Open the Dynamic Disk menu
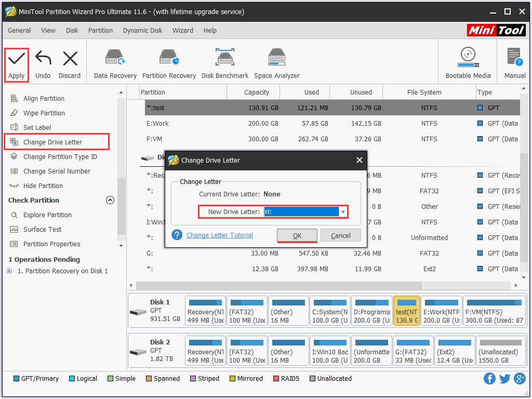 tap(142, 31)
